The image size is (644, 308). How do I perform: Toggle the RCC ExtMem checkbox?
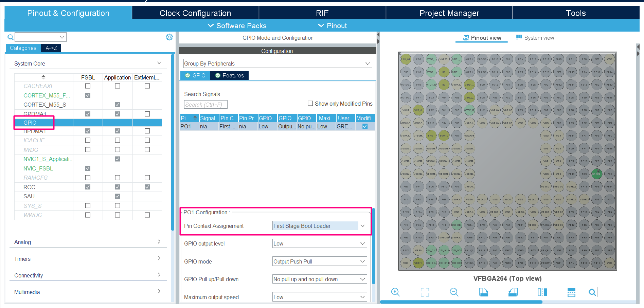(x=147, y=187)
